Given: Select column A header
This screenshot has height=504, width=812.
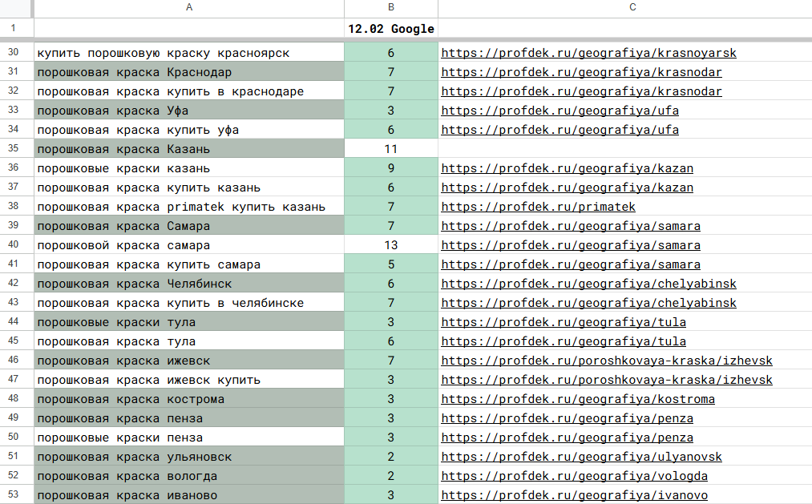Looking at the screenshot, I should point(189,8).
